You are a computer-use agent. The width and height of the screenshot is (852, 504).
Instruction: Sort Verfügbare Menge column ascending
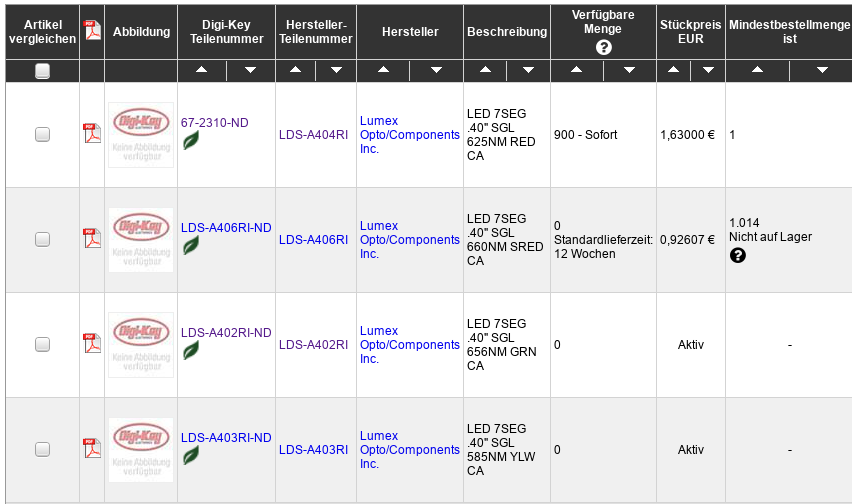576,71
